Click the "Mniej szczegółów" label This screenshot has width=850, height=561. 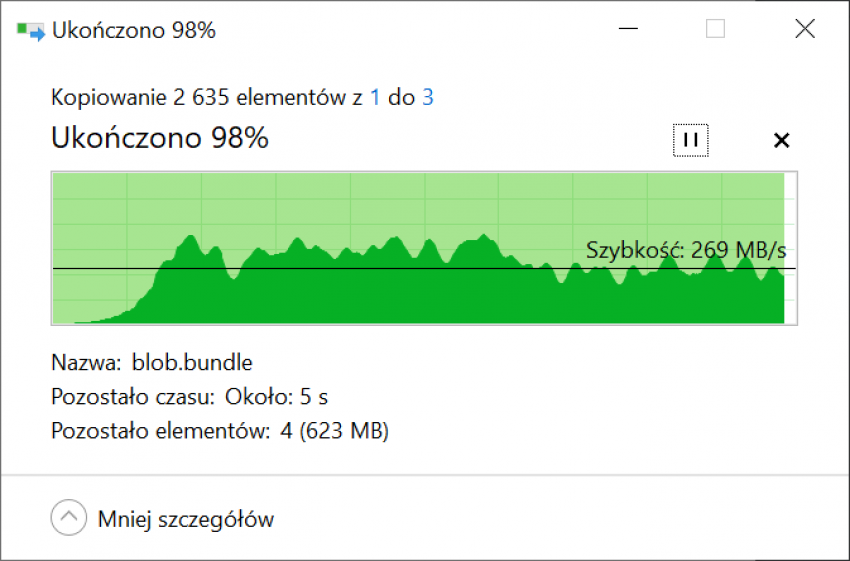(x=186, y=519)
